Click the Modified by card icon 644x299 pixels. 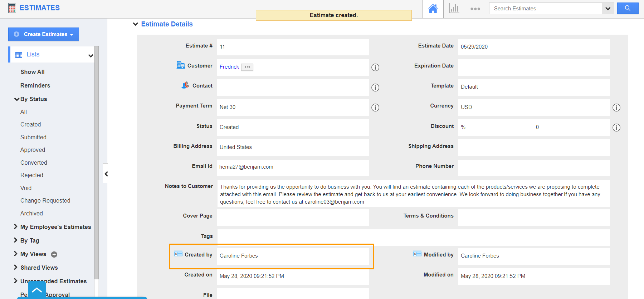[x=417, y=254]
